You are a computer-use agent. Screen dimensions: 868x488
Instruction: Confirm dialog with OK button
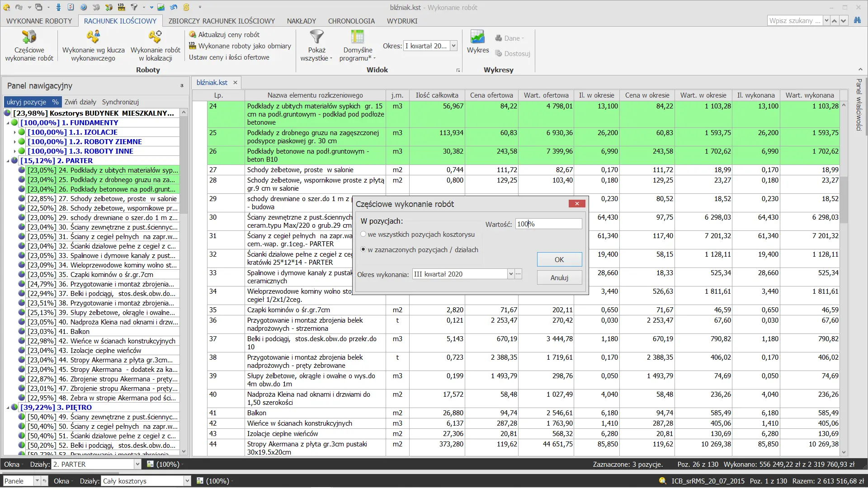point(559,259)
